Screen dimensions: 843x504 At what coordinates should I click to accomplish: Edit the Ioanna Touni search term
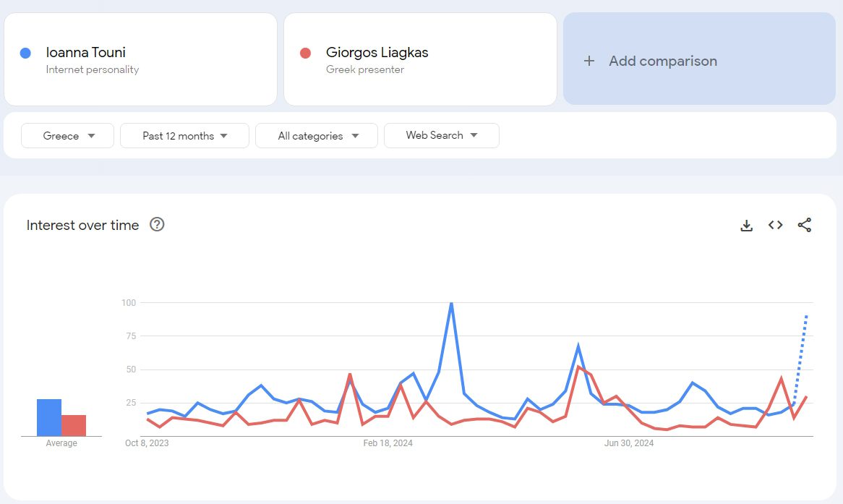(x=86, y=53)
